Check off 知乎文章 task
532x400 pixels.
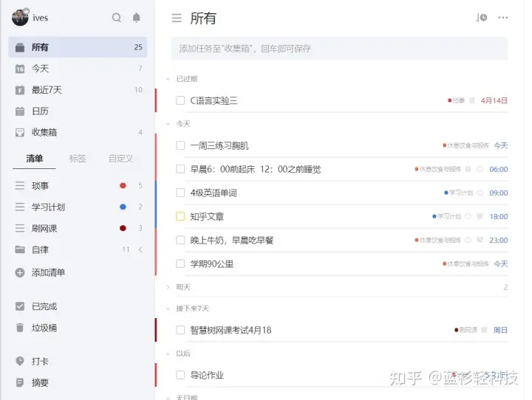180,216
